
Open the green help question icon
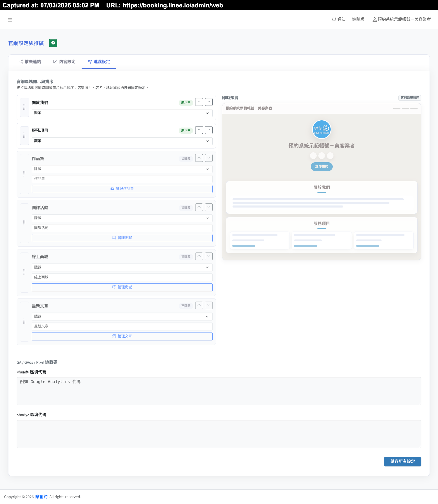coord(53,43)
